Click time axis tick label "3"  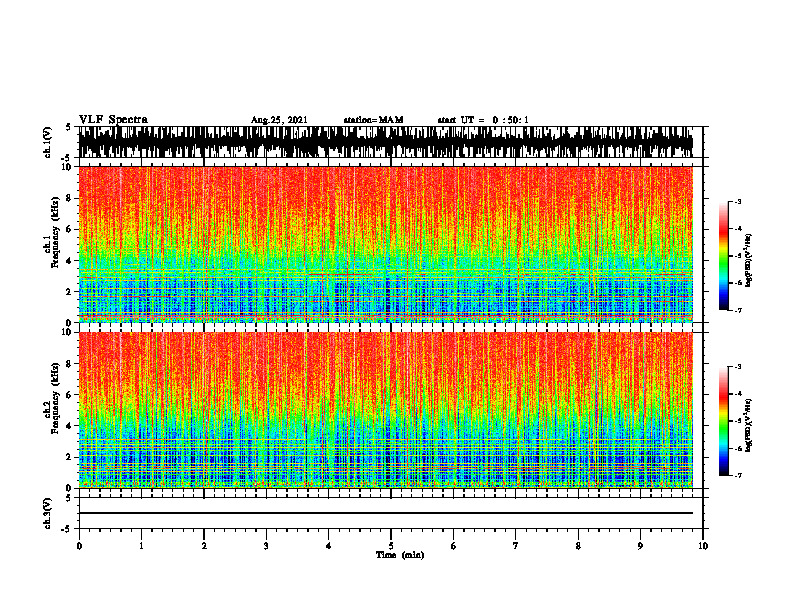(266, 546)
